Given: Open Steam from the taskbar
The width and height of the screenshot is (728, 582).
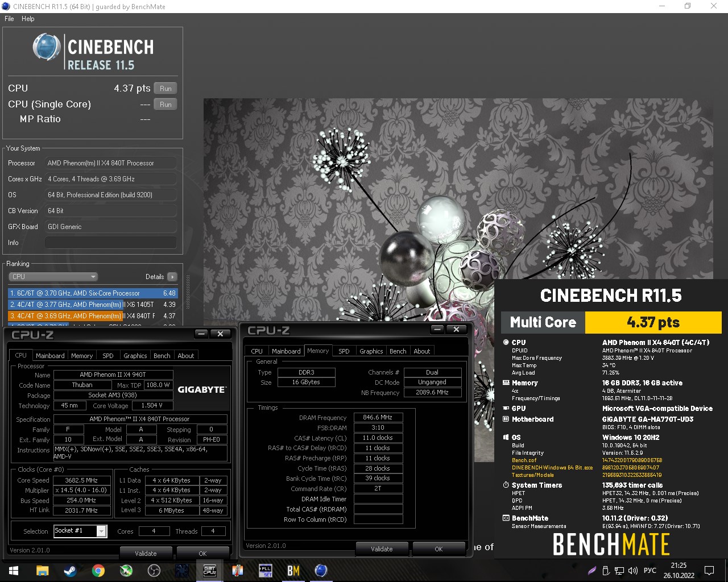Looking at the screenshot, I should pyautogui.click(x=71, y=571).
